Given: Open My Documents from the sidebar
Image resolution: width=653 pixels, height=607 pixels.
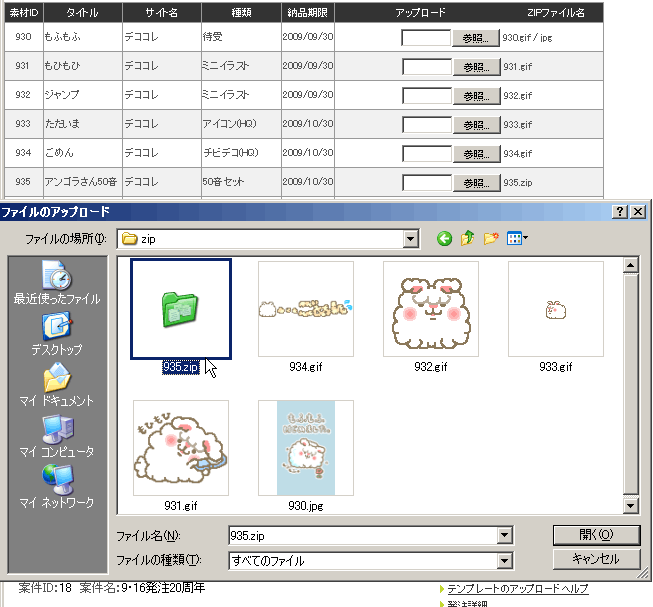Looking at the screenshot, I should (56, 385).
